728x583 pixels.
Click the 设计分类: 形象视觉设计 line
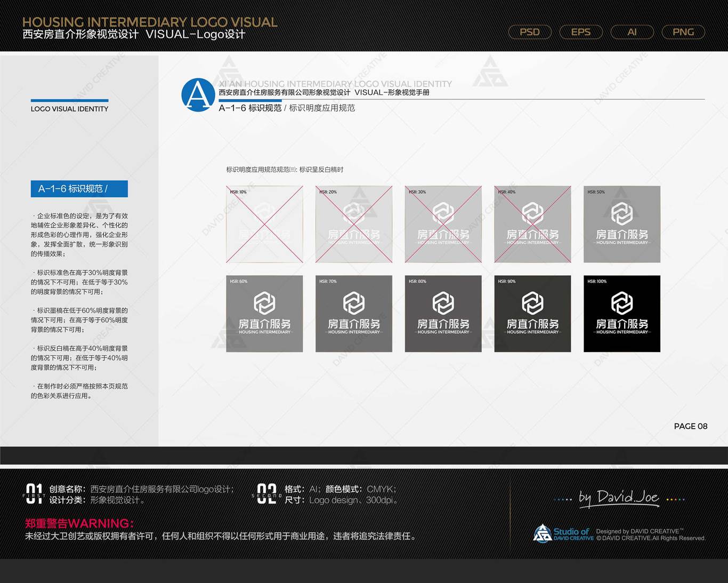point(98,500)
